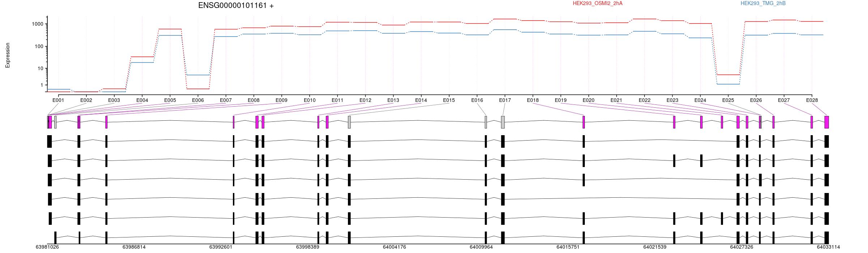This screenshot has height=253, width=868.
Task: Click the E022 exon label
Action: pyautogui.click(x=644, y=100)
